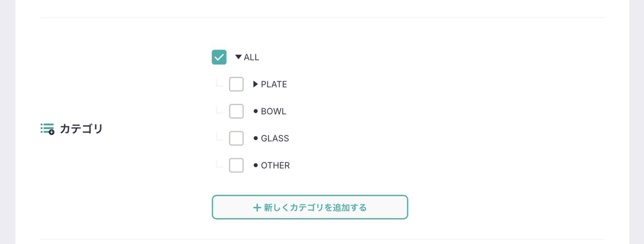This screenshot has height=244, width=644.
Task: Select the OTHER category label
Action: point(275,166)
